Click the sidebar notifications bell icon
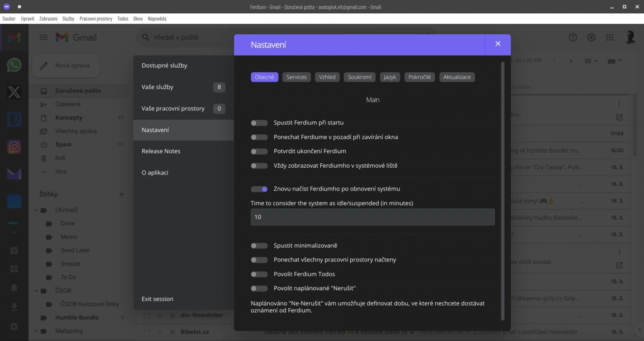This screenshot has height=341, width=644. (14, 287)
